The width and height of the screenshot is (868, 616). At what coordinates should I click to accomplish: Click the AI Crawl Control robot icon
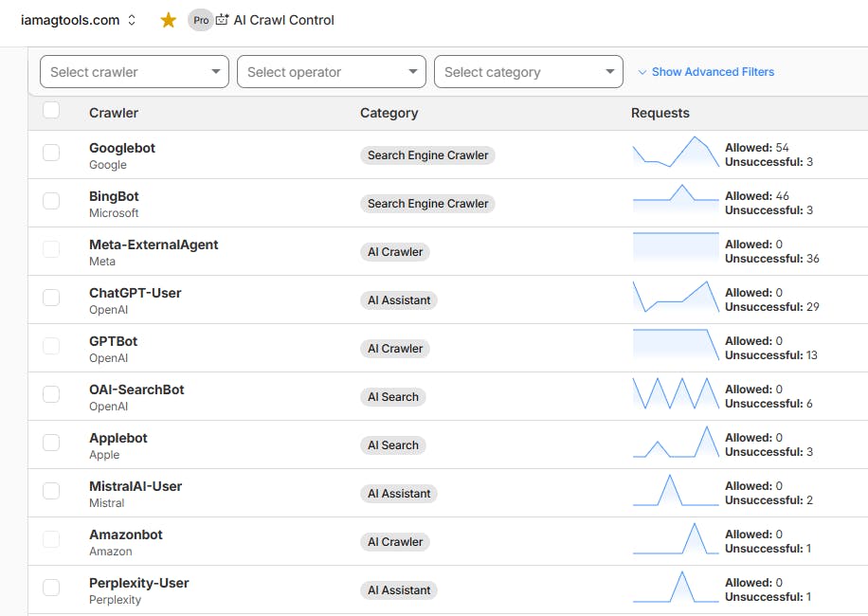[223, 20]
